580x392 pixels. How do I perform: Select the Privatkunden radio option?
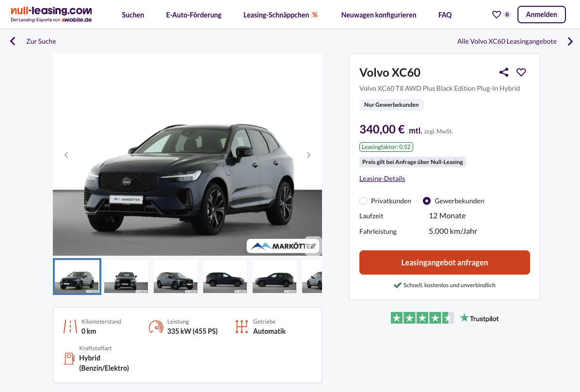click(x=363, y=201)
